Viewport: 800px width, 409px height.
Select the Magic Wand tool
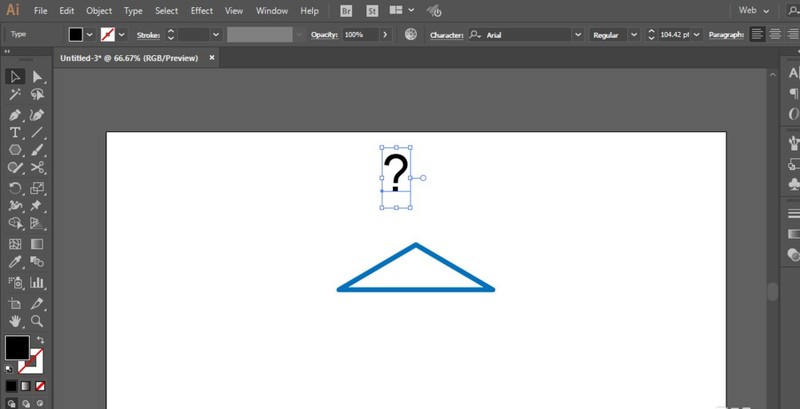[x=15, y=94]
